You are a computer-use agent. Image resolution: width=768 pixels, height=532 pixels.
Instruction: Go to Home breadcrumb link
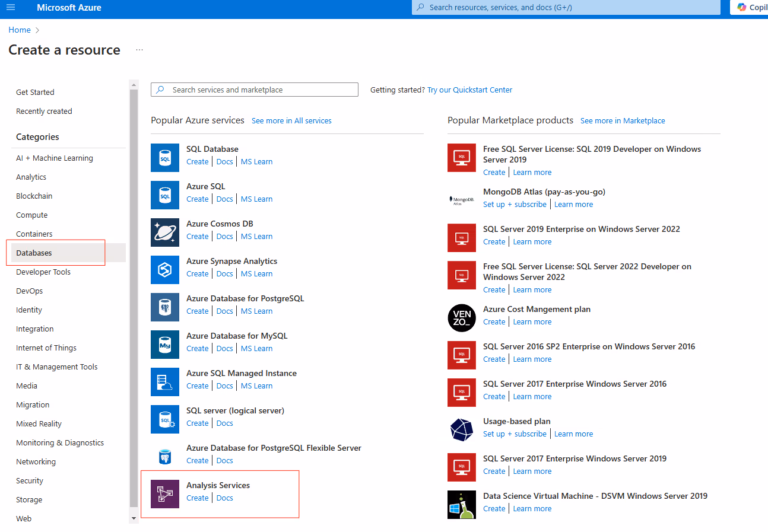[x=20, y=30]
